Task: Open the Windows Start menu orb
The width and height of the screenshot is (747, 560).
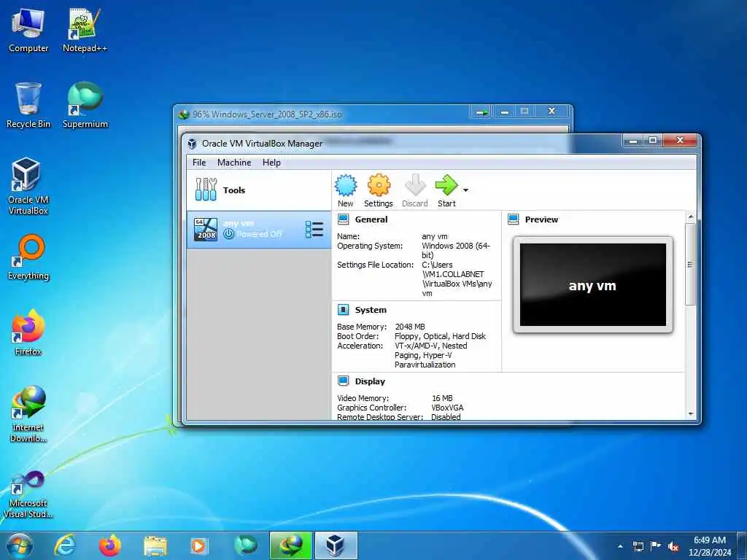Action: [20, 545]
